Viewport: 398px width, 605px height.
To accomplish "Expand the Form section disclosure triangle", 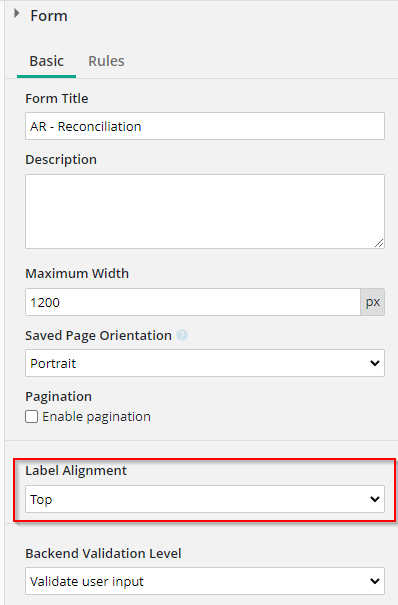I will tap(16, 14).
